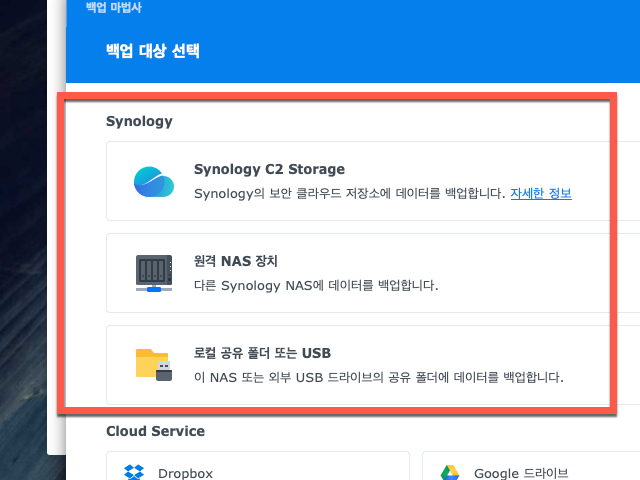Image resolution: width=640 pixels, height=480 pixels.
Task: Open the 자세한 정보 link
Action: 541,193
